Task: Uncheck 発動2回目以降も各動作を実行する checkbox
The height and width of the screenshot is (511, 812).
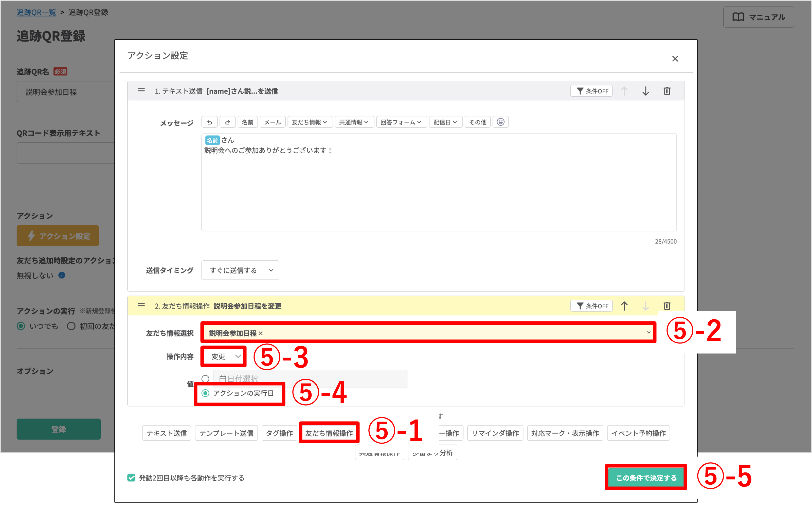Action: [131, 478]
